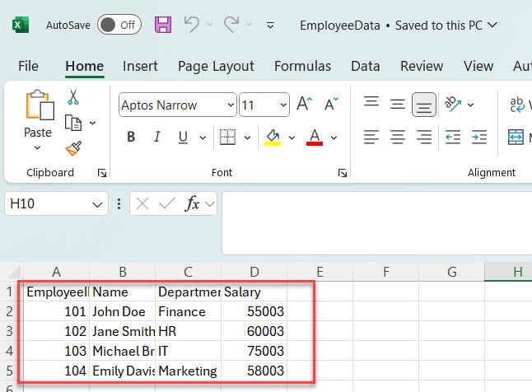
Task: Open the Borders options dropdown
Action: pyautogui.click(x=247, y=138)
